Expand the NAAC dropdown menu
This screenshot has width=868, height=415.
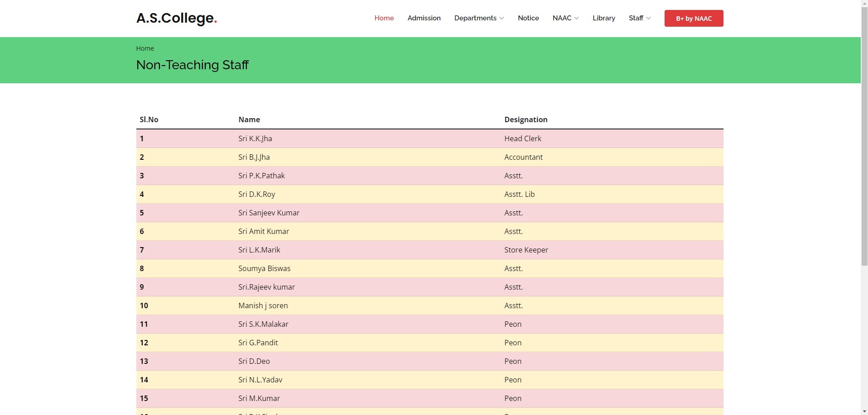[x=565, y=18]
